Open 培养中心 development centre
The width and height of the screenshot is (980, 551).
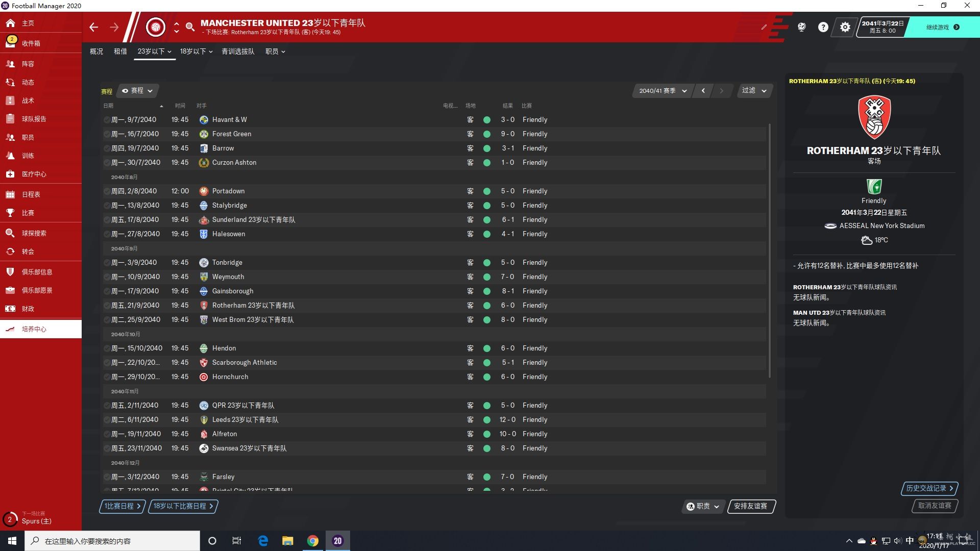click(x=41, y=329)
